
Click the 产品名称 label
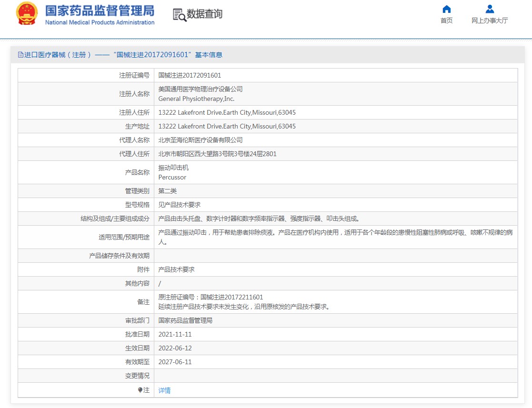[x=138, y=172]
